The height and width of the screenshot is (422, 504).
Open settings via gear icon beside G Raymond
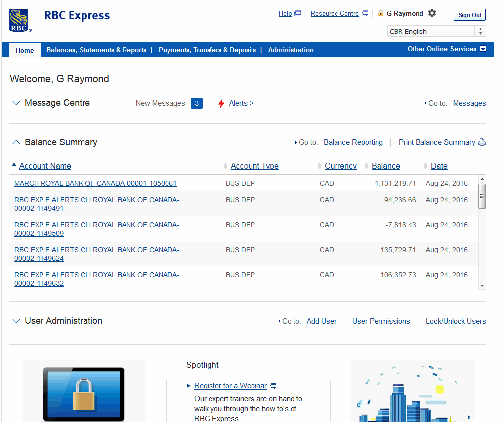432,13
